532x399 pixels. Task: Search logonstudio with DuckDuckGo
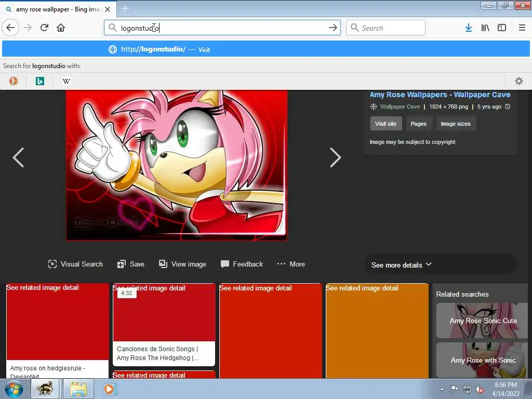click(14, 81)
